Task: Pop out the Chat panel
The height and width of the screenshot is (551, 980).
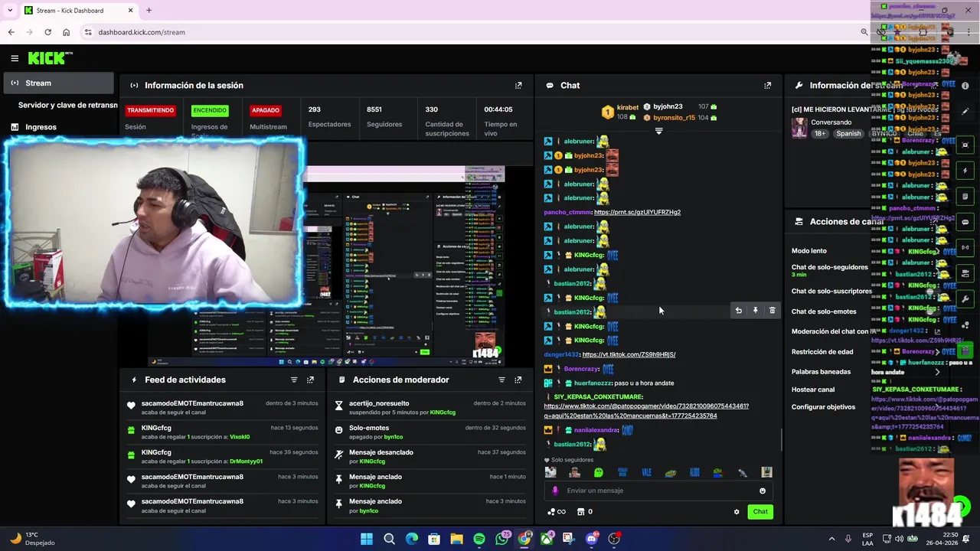Action: tap(768, 86)
